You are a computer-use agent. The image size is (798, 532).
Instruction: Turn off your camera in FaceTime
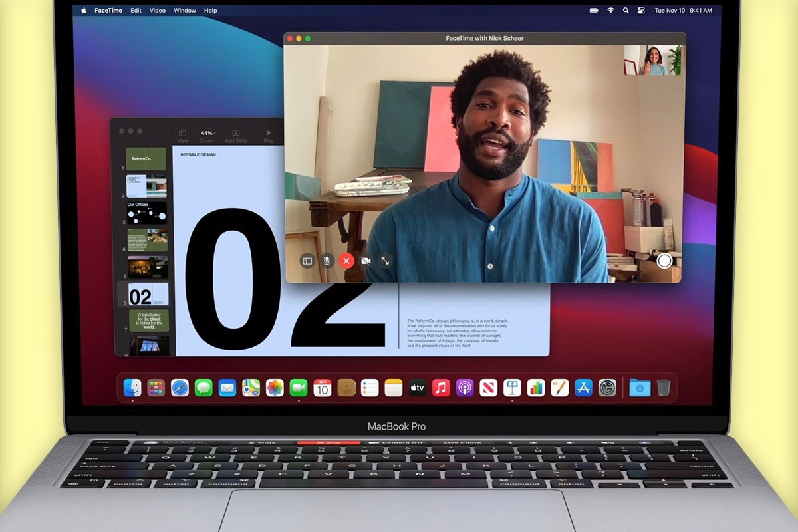(x=366, y=261)
